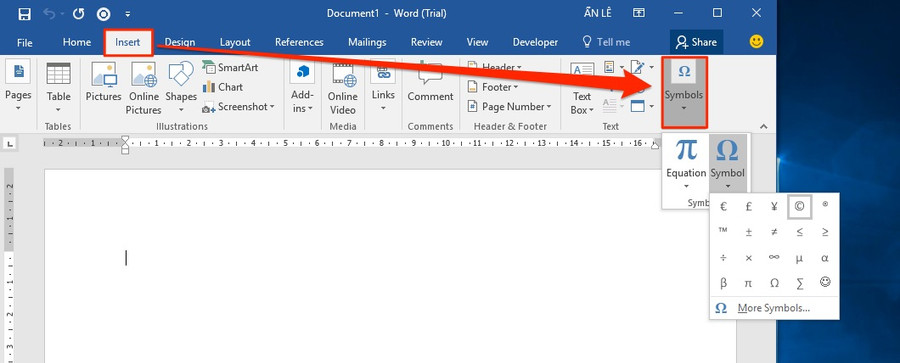Insert the beta β symbol
This screenshot has height=363, width=900.
[x=723, y=283]
